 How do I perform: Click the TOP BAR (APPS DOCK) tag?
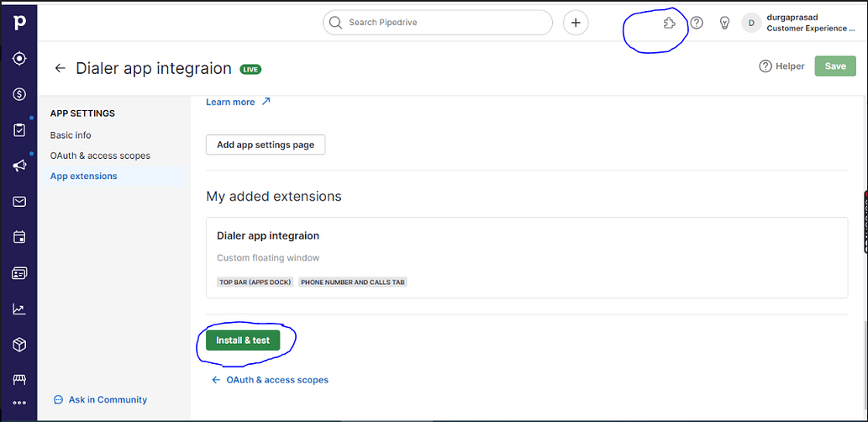(255, 282)
